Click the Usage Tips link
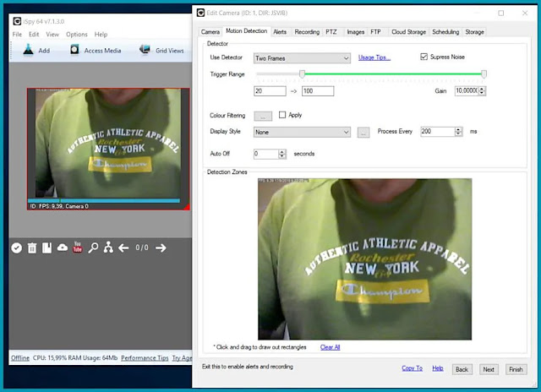Viewport: 541px width, 392px height. 374,57
